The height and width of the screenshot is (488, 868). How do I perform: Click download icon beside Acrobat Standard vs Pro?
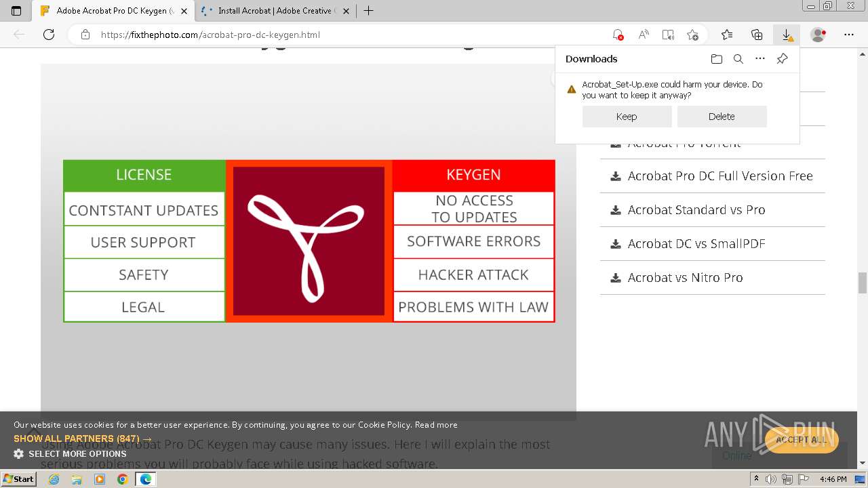click(616, 210)
